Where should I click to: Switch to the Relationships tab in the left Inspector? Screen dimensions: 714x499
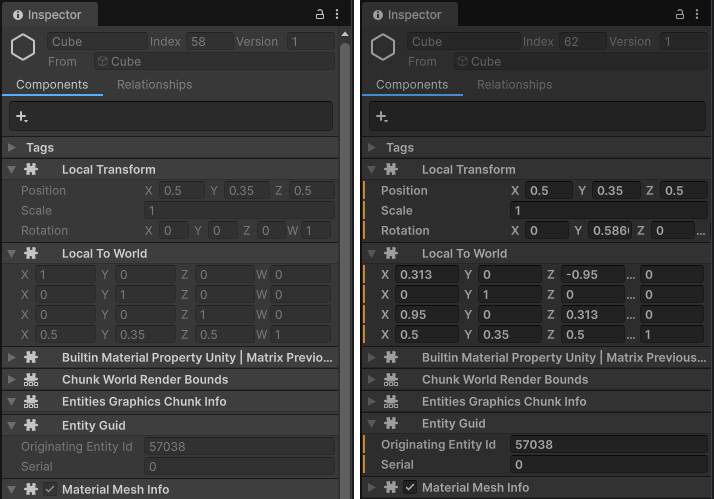[154, 85]
